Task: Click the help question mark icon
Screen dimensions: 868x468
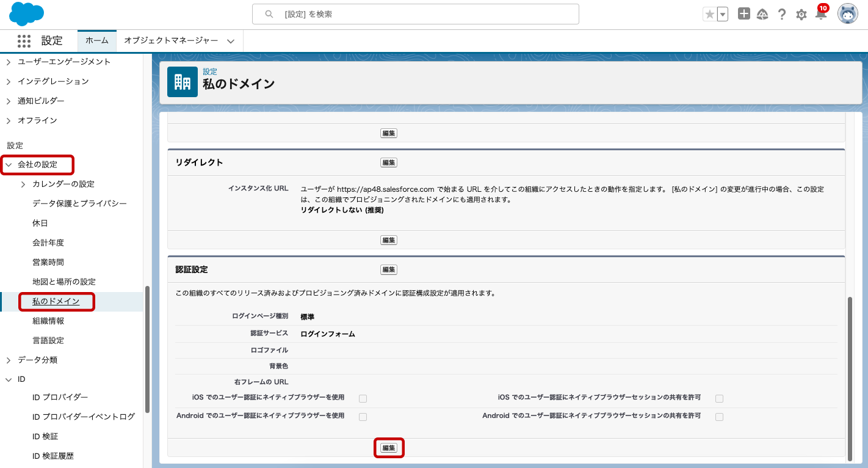Action: pyautogui.click(x=782, y=15)
